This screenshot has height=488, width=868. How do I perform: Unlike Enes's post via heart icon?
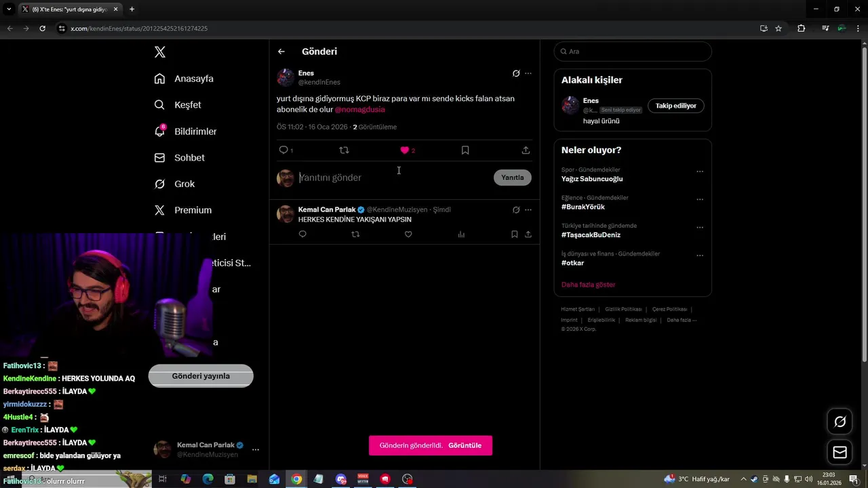[405, 150]
